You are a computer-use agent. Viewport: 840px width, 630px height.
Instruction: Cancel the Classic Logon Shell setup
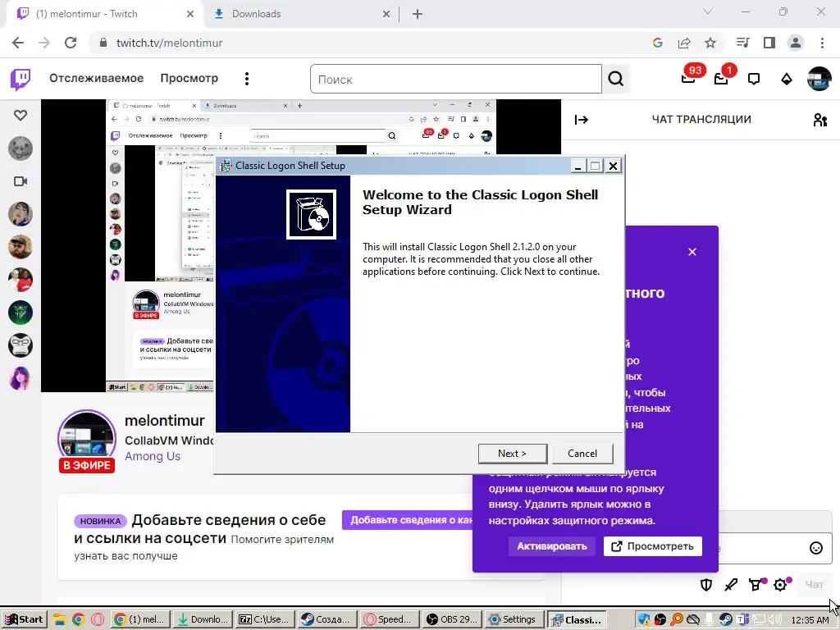(x=582, y=453)
